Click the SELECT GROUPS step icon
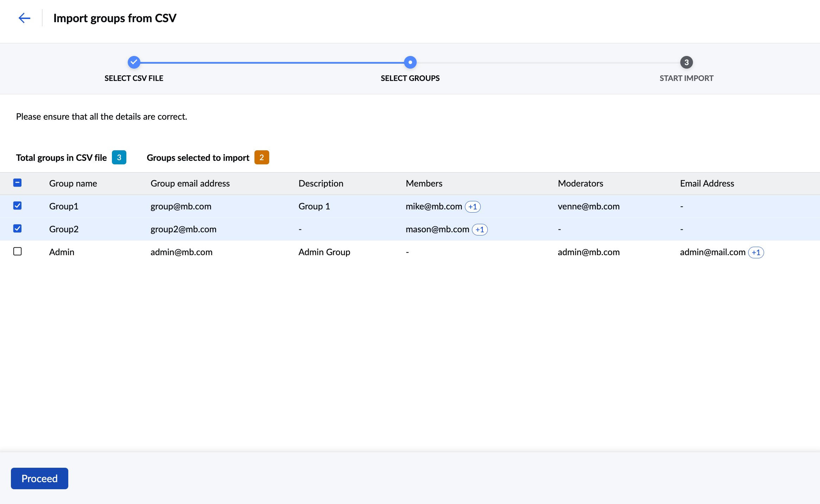Screen dimensions: 820x504 tap(410, 62)
